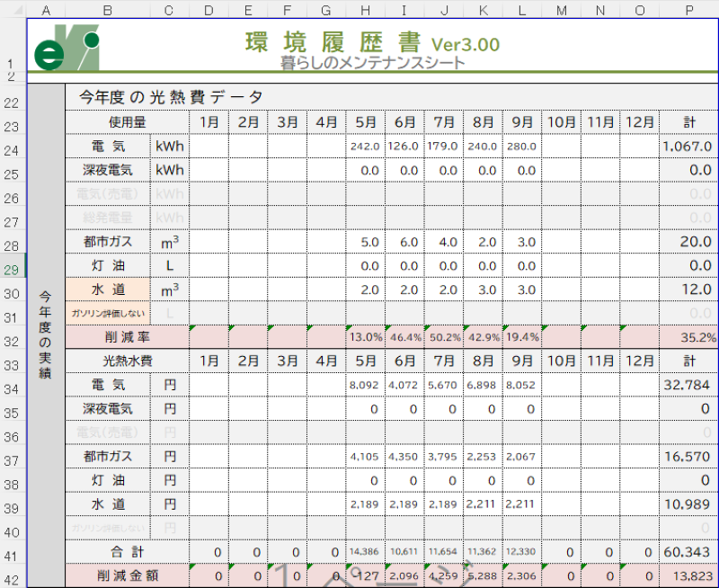Select the grand total cost 60,343
This screenshot has width=719, height=588.
688,550
